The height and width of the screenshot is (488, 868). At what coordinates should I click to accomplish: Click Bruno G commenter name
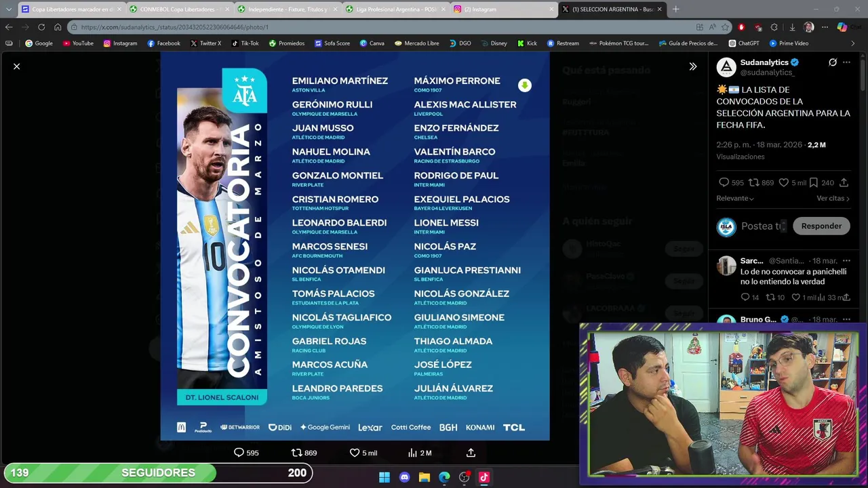point(758,319)
